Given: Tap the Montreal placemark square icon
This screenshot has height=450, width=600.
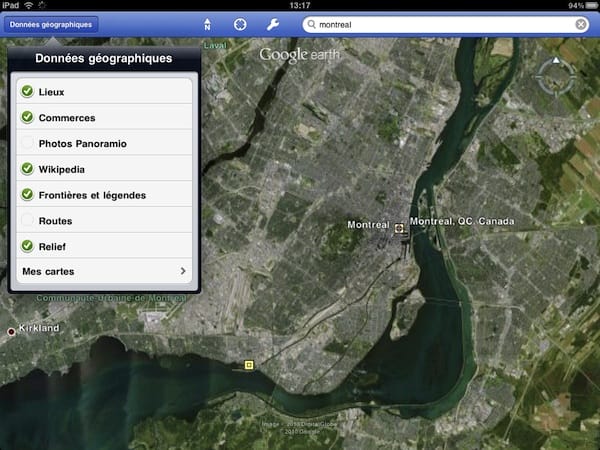Looking at the screenshot, I should (400, 228).
